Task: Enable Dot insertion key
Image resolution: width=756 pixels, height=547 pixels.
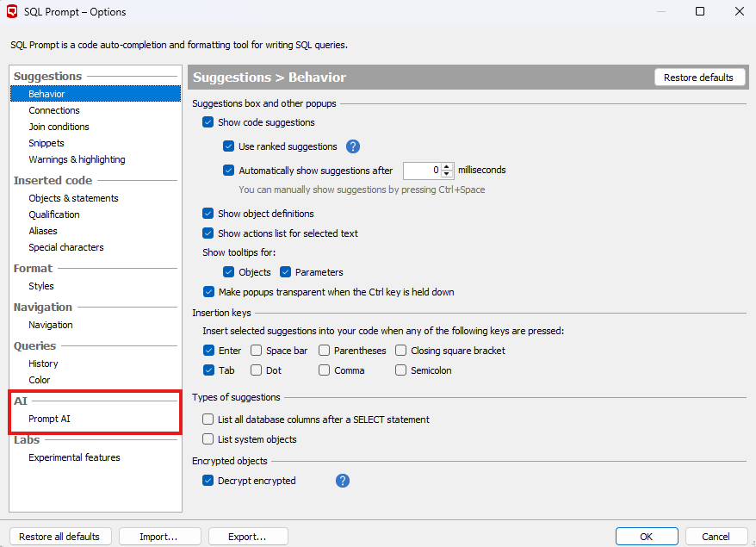Action: [256, 370]
